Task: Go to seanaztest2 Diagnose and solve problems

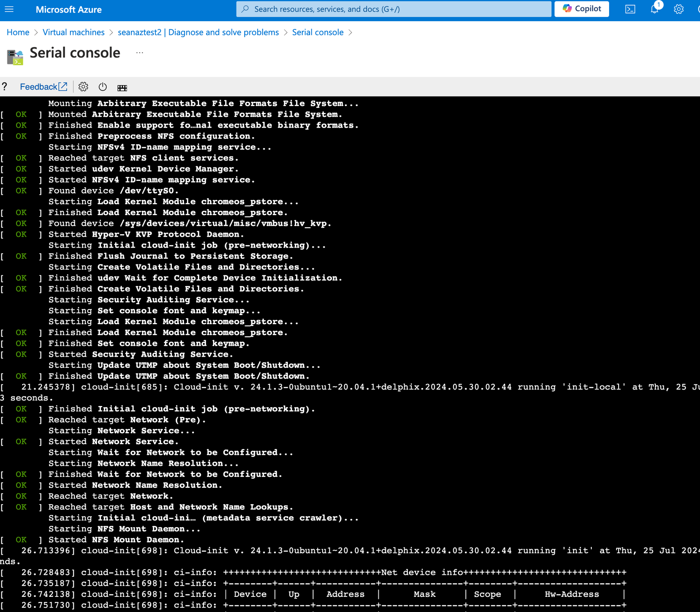Action: 198,32
